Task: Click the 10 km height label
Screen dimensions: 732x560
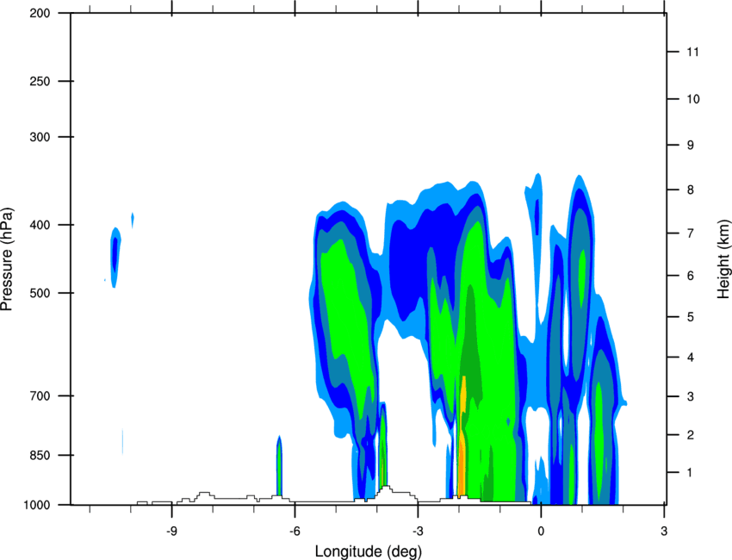Action: 692,99
